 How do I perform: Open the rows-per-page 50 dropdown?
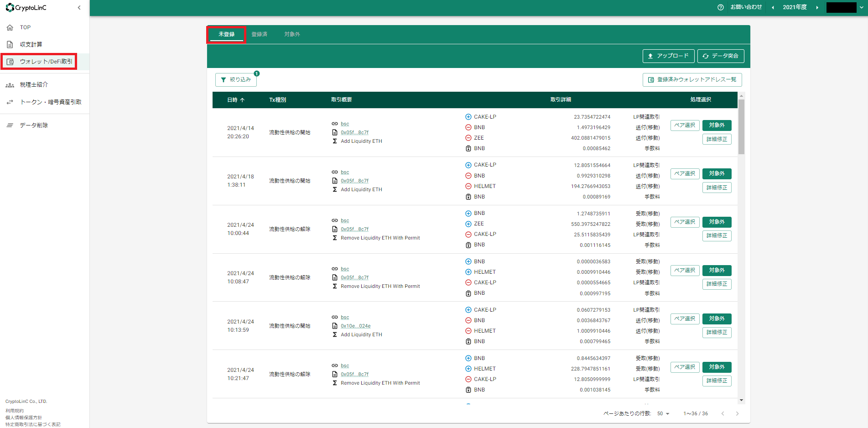point(663,414)
